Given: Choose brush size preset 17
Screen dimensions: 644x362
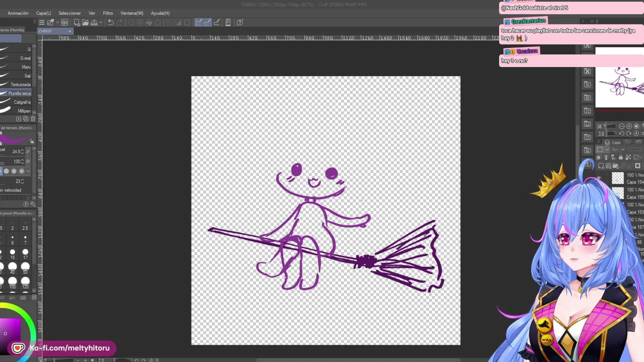Looking at the screenshot, I should pos(25,255).
